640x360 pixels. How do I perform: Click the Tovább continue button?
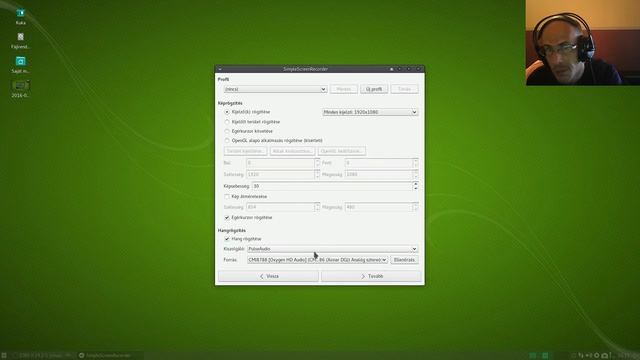[371, 276]
